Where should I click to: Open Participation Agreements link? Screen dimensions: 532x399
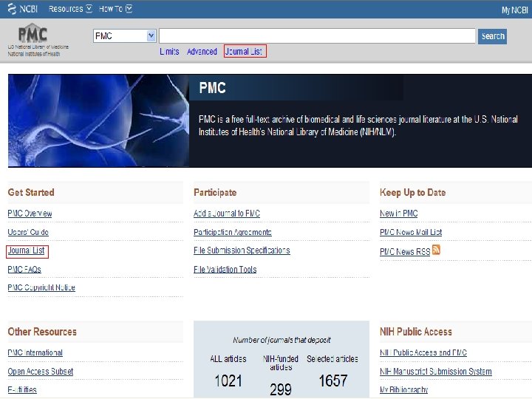coord(233,232)
